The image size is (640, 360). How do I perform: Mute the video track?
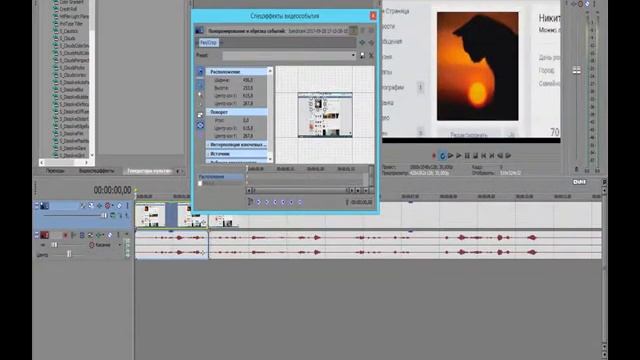(120, 205)
